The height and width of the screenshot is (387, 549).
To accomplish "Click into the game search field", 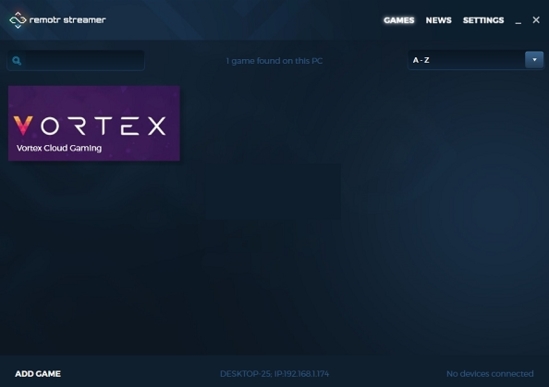I will (76, 61).
